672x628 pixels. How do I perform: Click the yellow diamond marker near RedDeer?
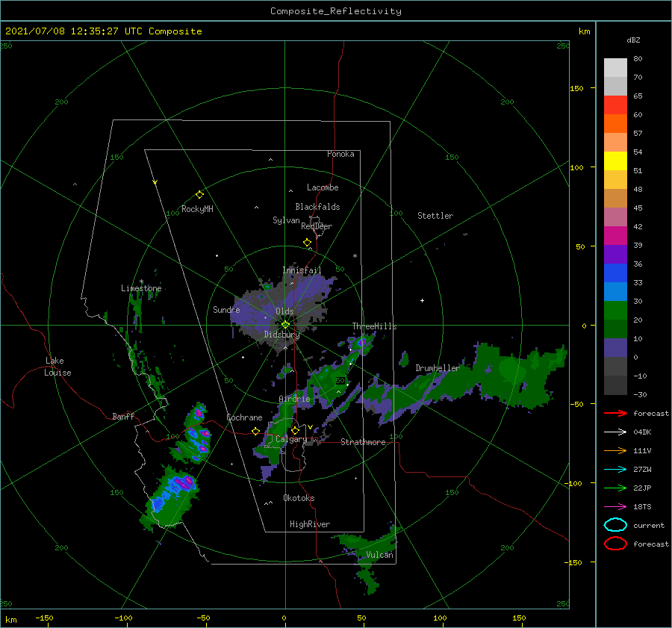[x=308, y=243]
